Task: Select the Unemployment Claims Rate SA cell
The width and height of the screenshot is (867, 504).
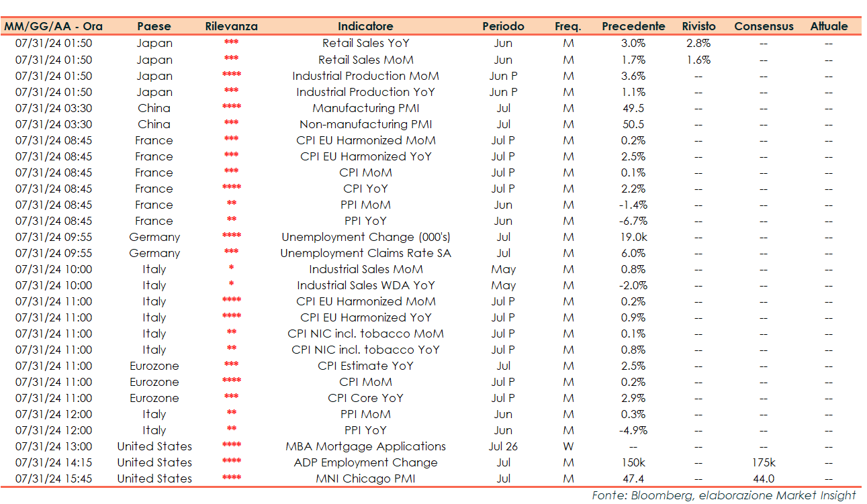Action: [x=365, y=253]
